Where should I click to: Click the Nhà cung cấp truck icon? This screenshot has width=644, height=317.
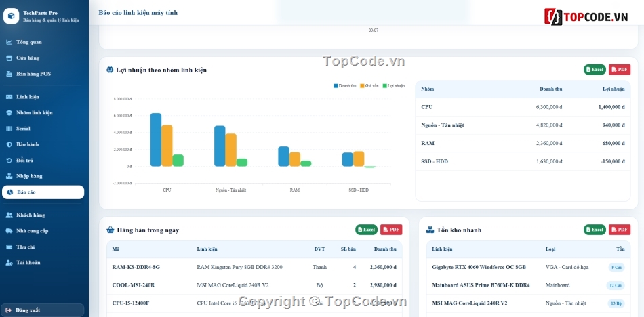[9, 231]
